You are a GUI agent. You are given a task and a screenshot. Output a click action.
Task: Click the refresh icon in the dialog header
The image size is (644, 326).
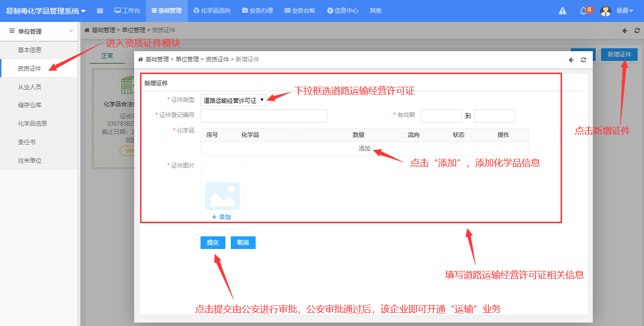point(584,60)
